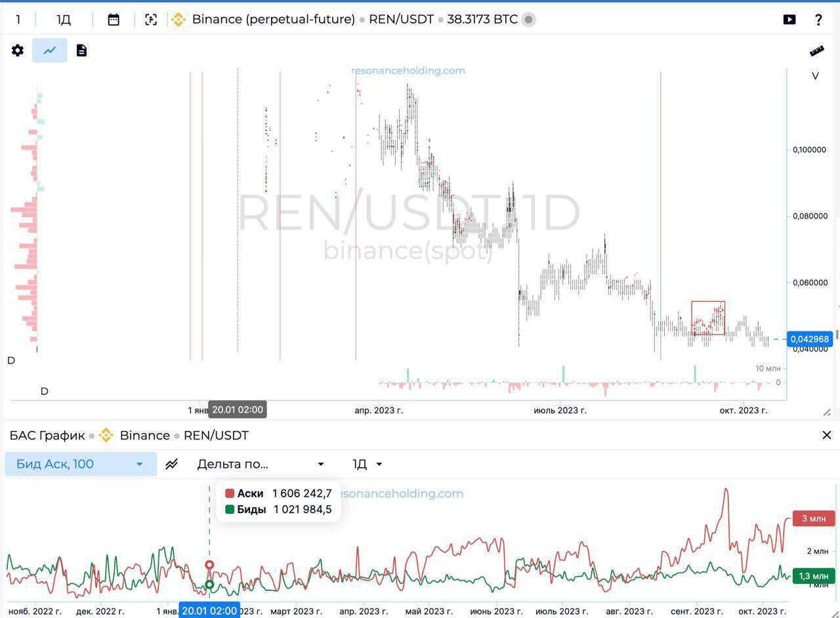Select the ruler measurement tool
The image size is (840, 618).
(x=816, y=51)
